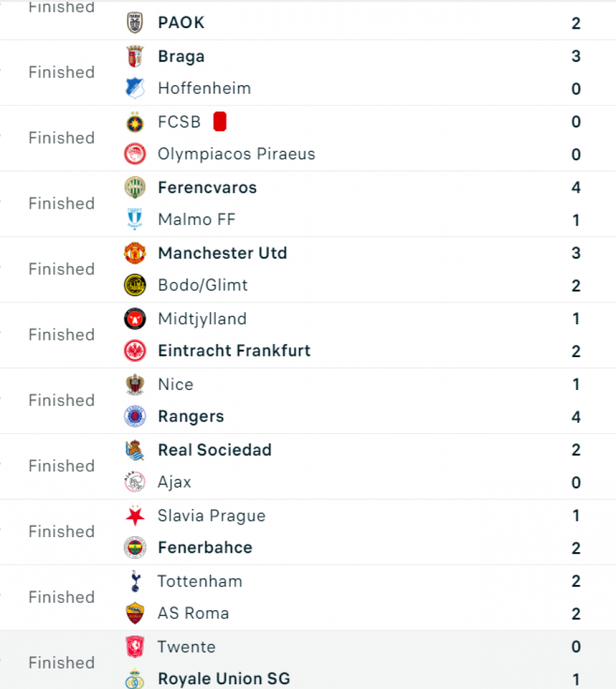Click the Hoffenheim club badge

point(135,88)
